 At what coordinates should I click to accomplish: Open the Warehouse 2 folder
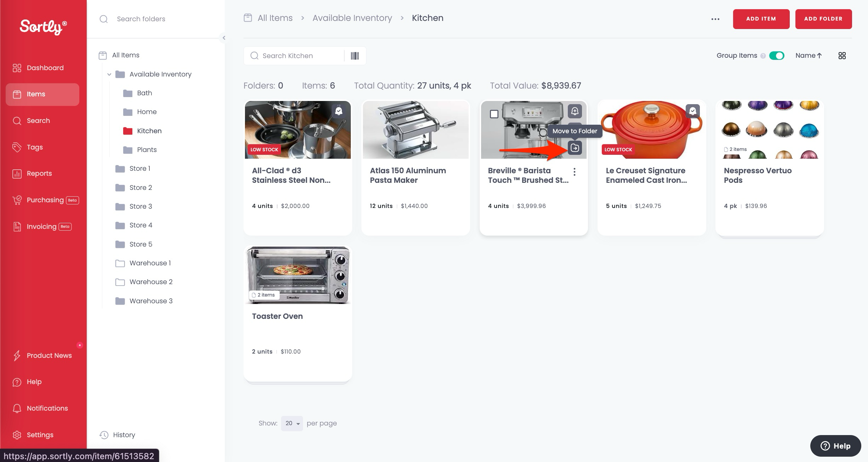point(144,282)
